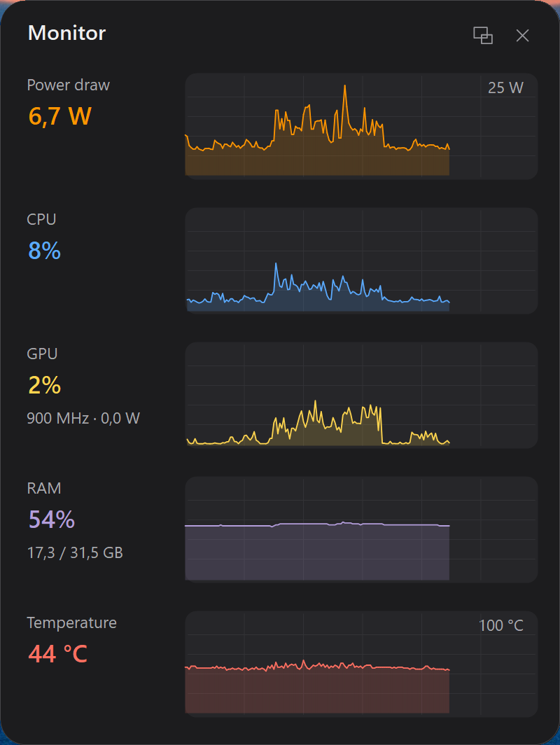
Task: Click the Temperature label
Action: pyautogui.click(x=71, y=622)
